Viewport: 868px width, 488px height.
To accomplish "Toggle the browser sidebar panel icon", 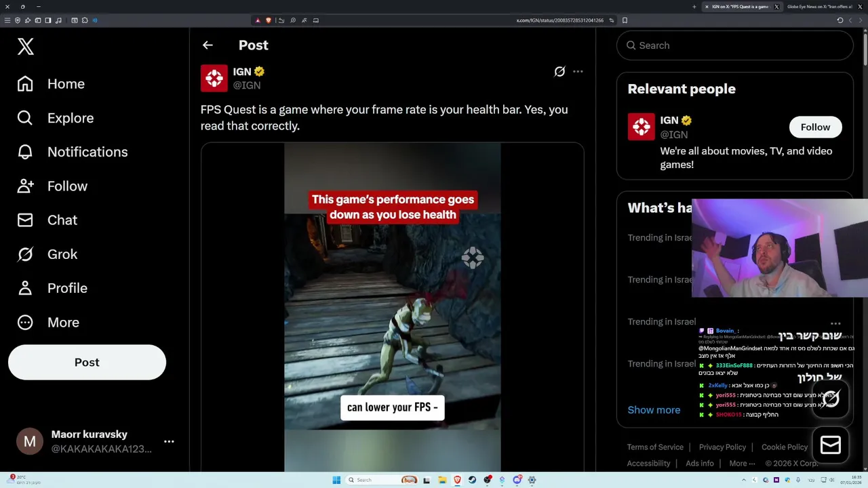I will (x=48, y=20).
